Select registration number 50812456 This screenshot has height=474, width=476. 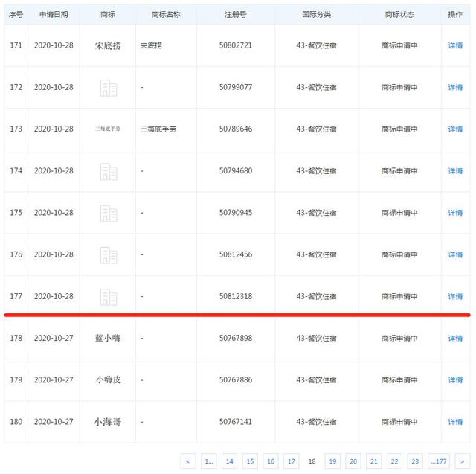click(236, 254)
